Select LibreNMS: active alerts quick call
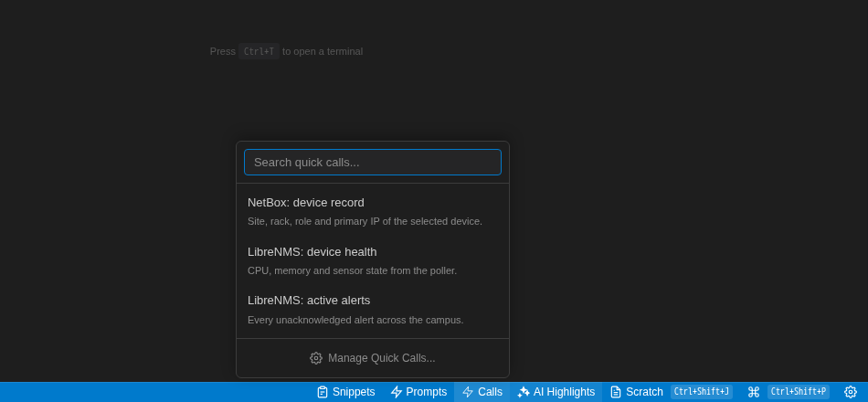Image resolution: width=868 pixels, height=402 pixels. pos(373,310)
